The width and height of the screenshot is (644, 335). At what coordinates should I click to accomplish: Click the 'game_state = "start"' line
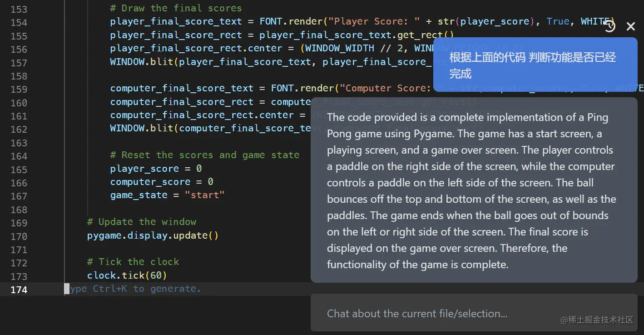[x=168, y=195]
